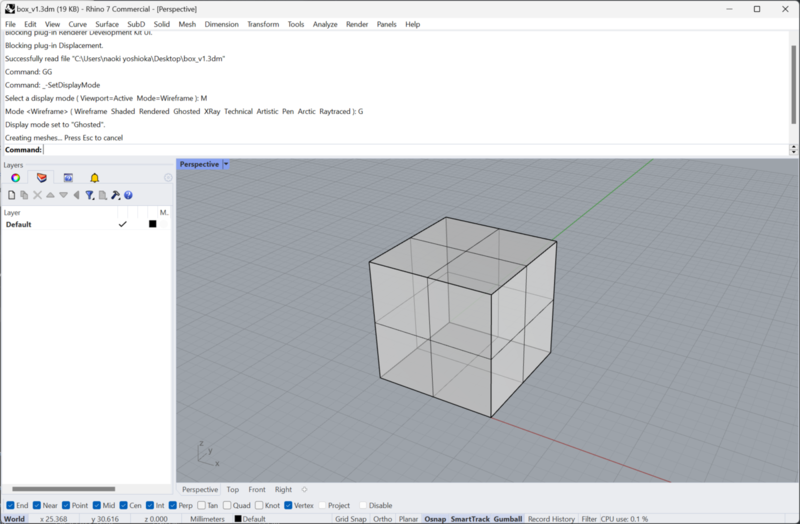The width and height of the screenshot is (800, 524).
Task: Open the Help panel tab icon
Action: (68, 178)
